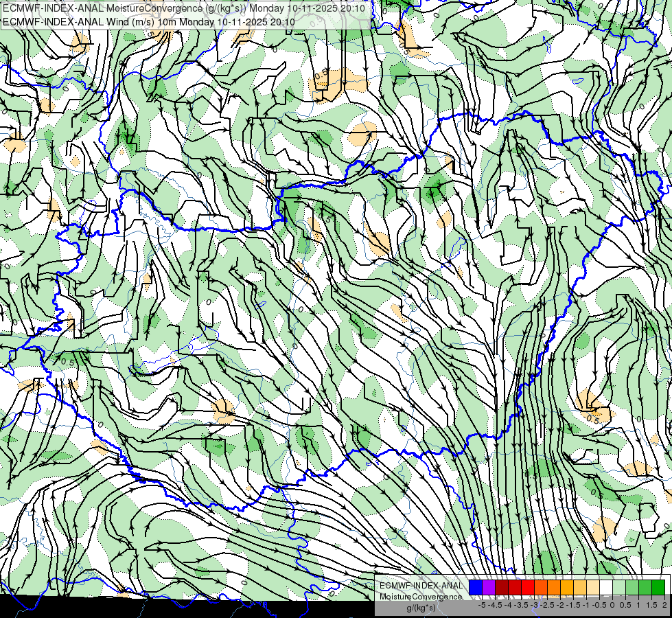
Task: Select the swatch between 1 and 1.5 ticks
Action: [645, 588]
